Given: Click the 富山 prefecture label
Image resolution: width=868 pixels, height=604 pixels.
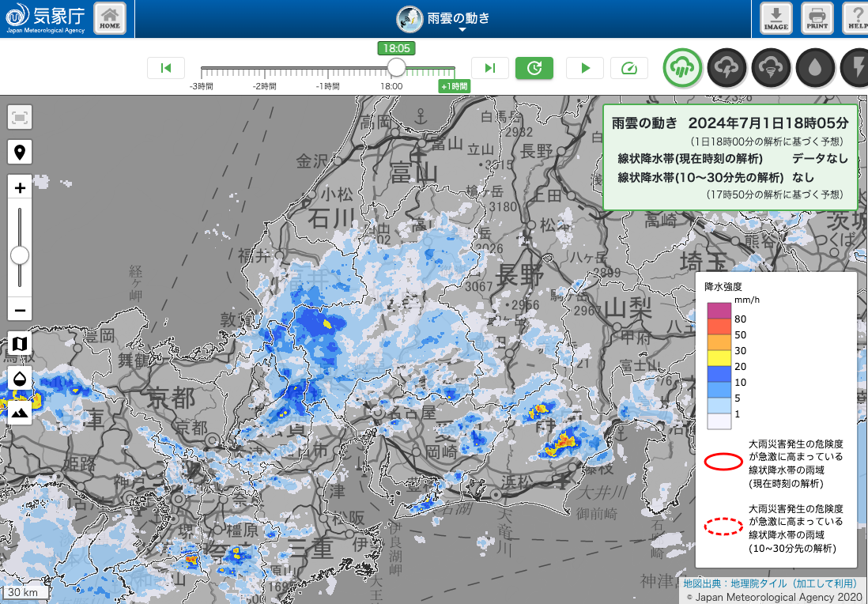Looking at the screenshot, I should tap(414, 172).
